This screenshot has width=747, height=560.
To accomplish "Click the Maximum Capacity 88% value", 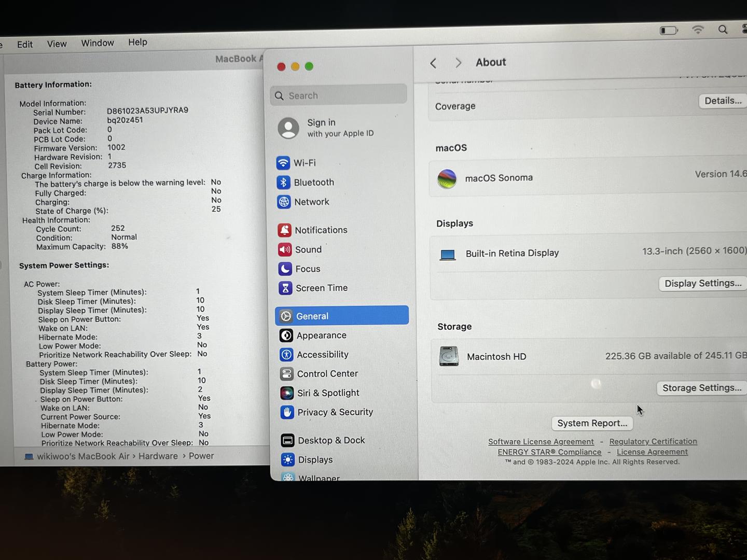I will 120,246.
